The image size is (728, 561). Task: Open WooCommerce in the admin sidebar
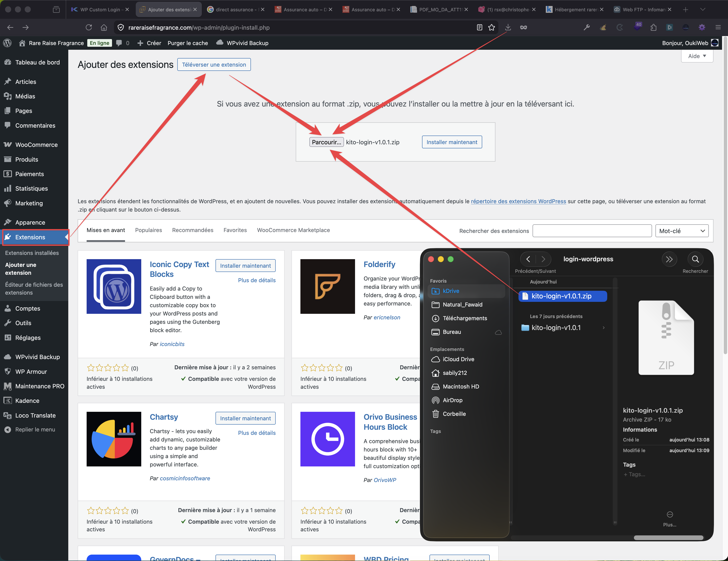click(36, 145)
